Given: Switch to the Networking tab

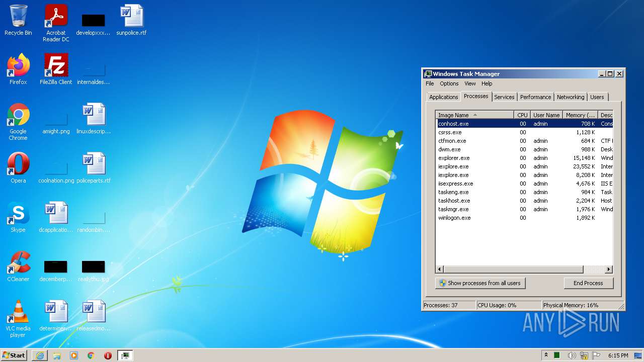Looking at the screenshot, I should [x=571, y=97].
